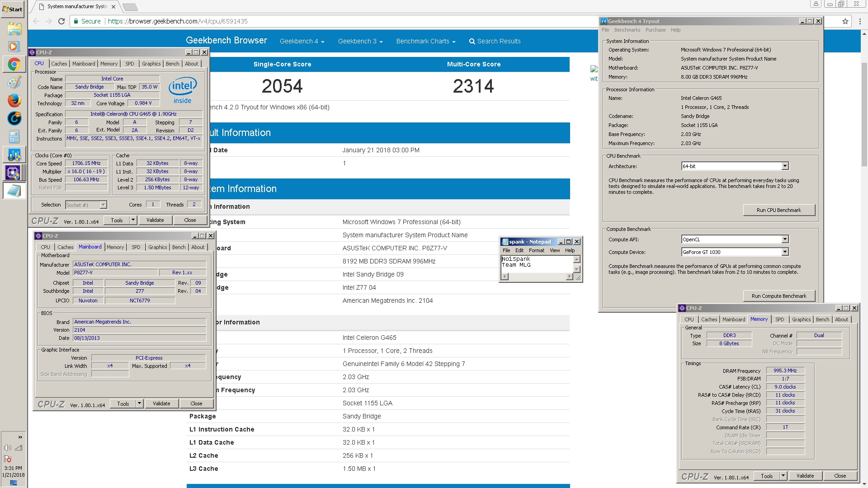Click Run CPU Benchmark button

coord(778,210)
